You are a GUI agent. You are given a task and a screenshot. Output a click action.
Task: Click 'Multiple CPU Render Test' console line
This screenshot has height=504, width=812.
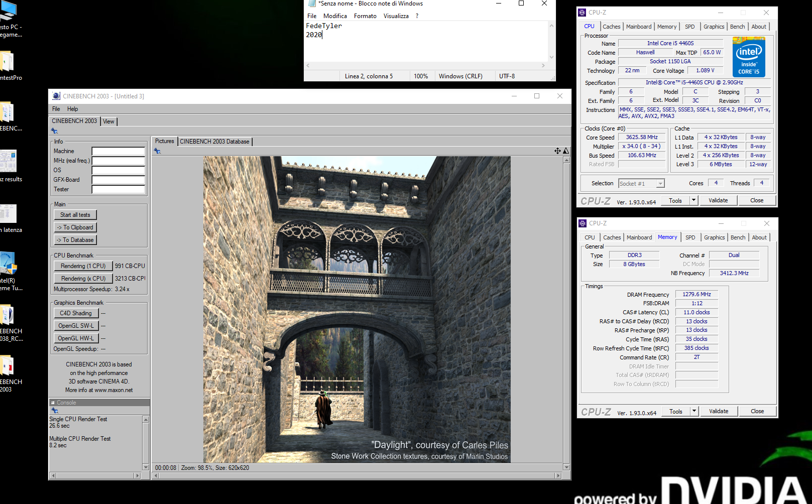80,439
